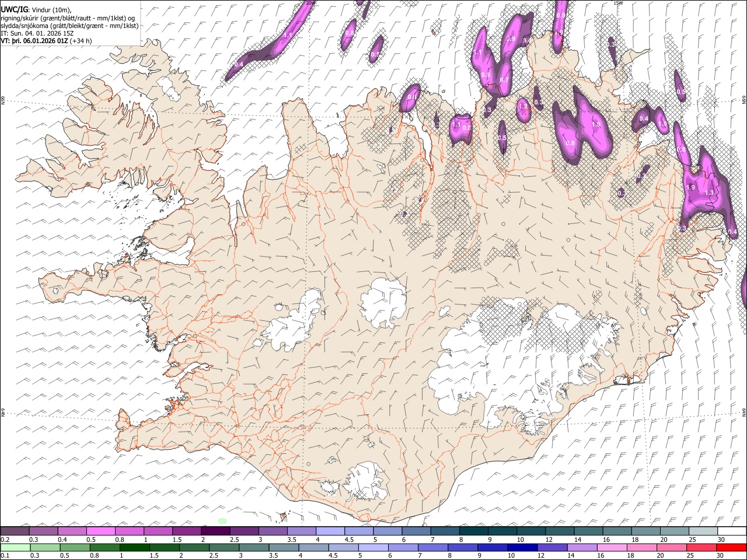
Task: Click the 'slydda/snjókoma' legend description line
Action: (69, 26)
